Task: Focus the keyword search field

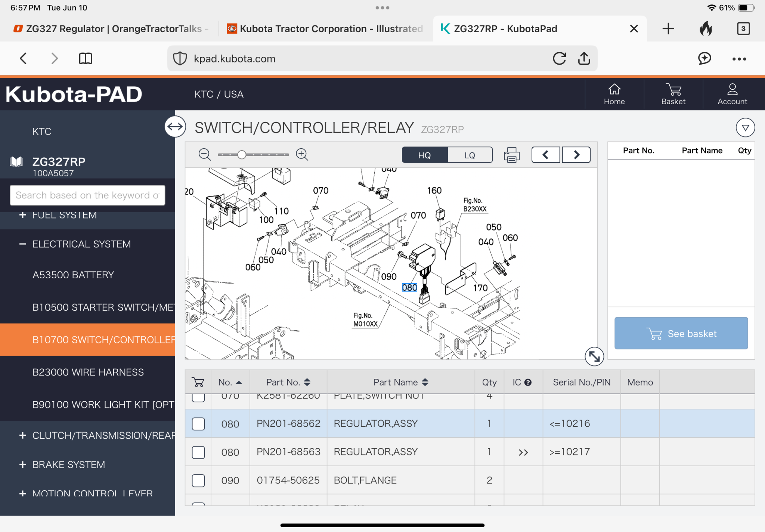Action: (87, 195)
